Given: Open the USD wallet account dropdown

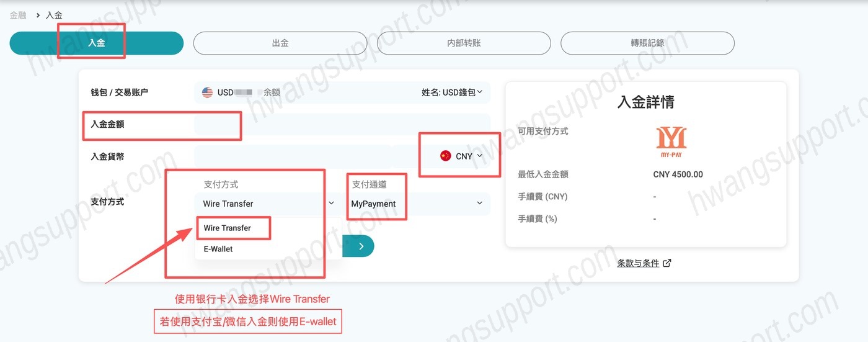Looking at the screenshot, I should (x=342, y=92).
